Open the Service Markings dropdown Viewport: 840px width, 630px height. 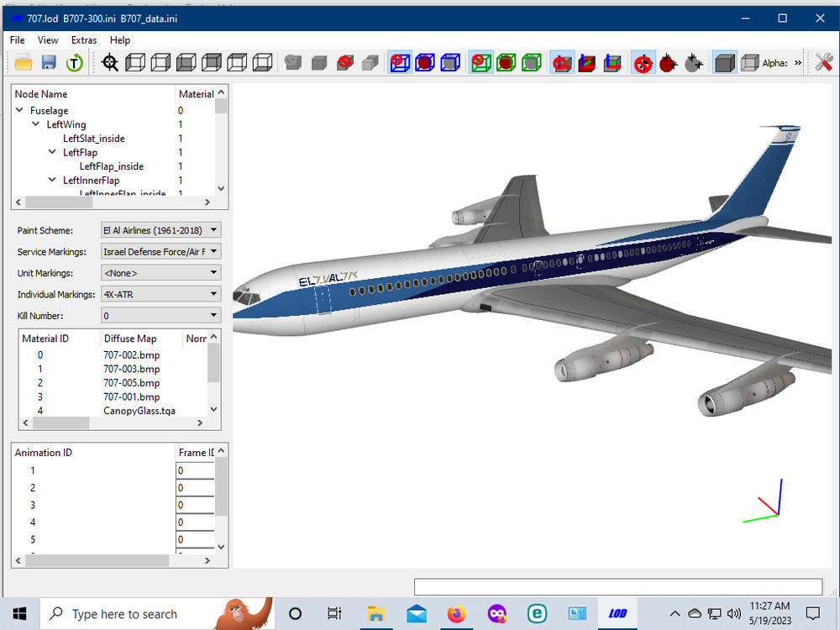(160, 252)
